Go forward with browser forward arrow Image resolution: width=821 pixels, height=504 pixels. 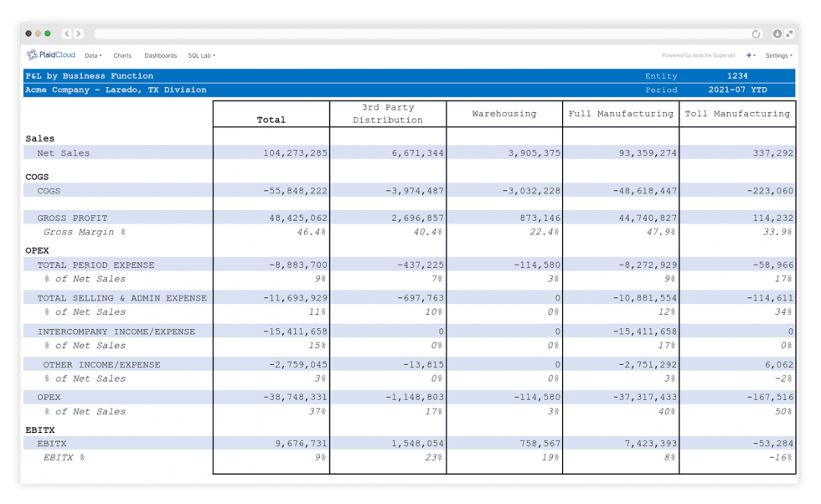tap(79, 33)
